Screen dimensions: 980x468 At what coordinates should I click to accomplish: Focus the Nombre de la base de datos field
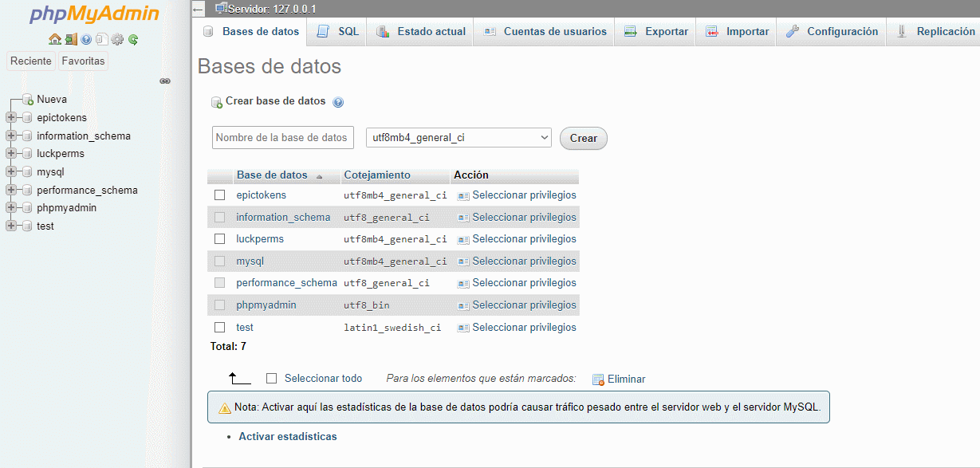point(283,138)
